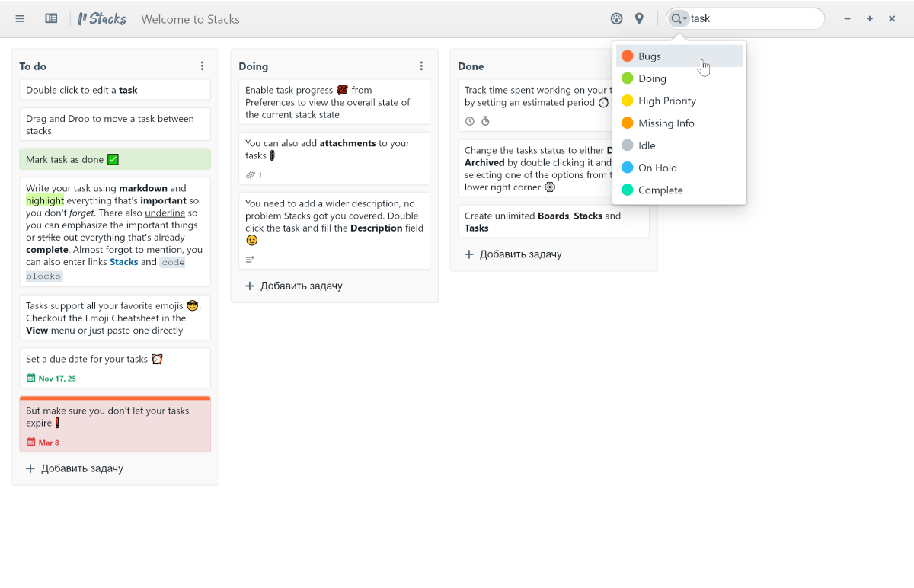Click the description icon on wider description task
The image size is (914, 588).
[250, 260]
